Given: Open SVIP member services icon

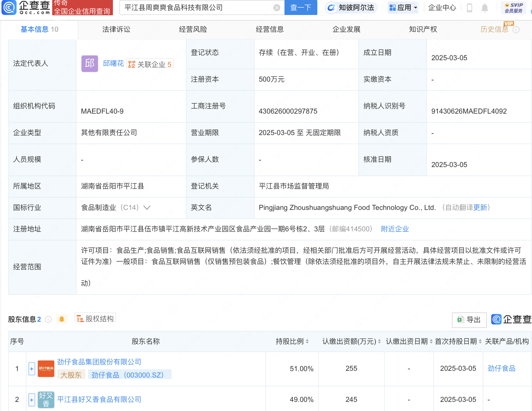Looking at the screenshot, I should click(514, 8).
